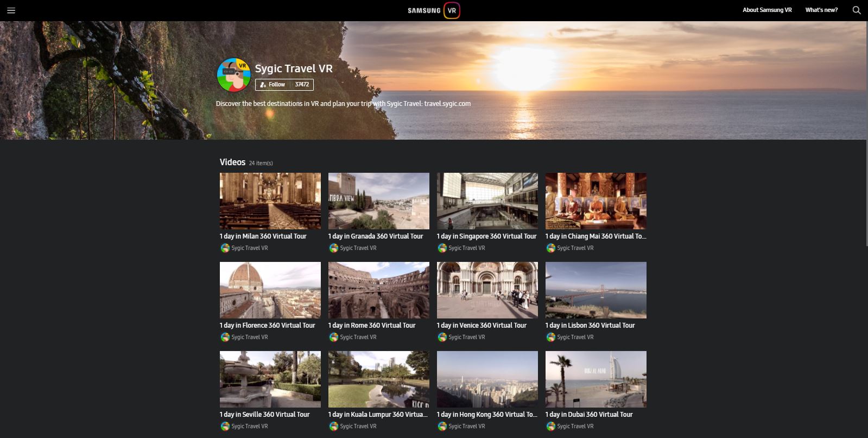
Task: Click Sygic Travel VR name under Lisbon
Action: point(575,337)
